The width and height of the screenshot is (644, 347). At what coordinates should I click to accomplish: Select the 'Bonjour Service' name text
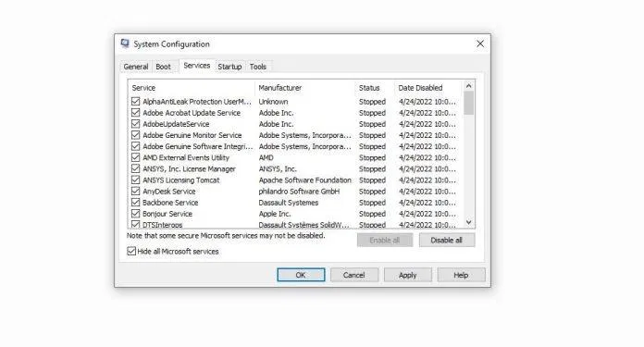click(167, 214)
